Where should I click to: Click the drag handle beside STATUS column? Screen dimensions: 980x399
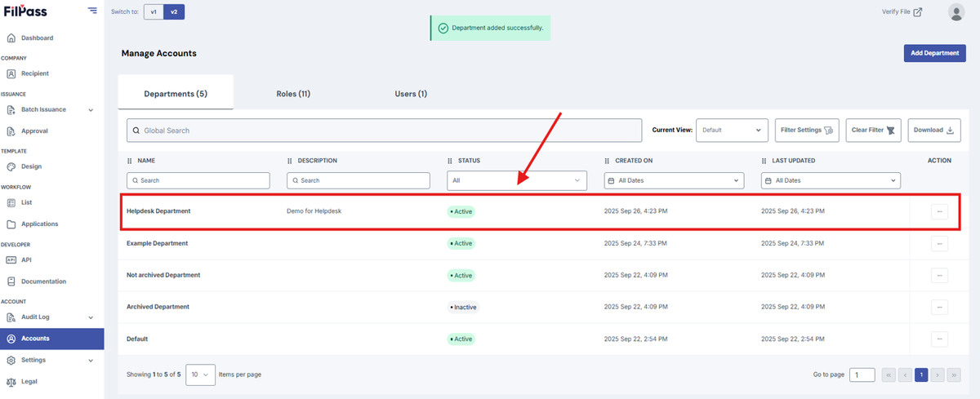pyautogui.click(x=450, y=161)
